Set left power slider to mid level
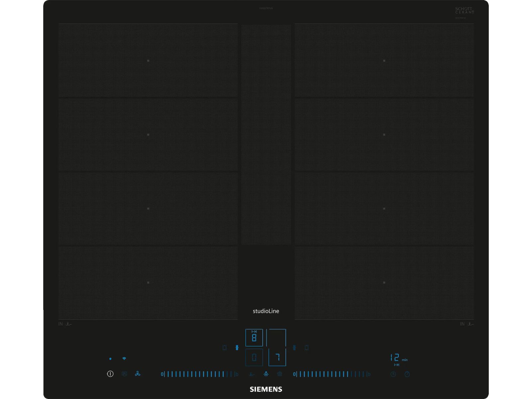 pos(199,374)
